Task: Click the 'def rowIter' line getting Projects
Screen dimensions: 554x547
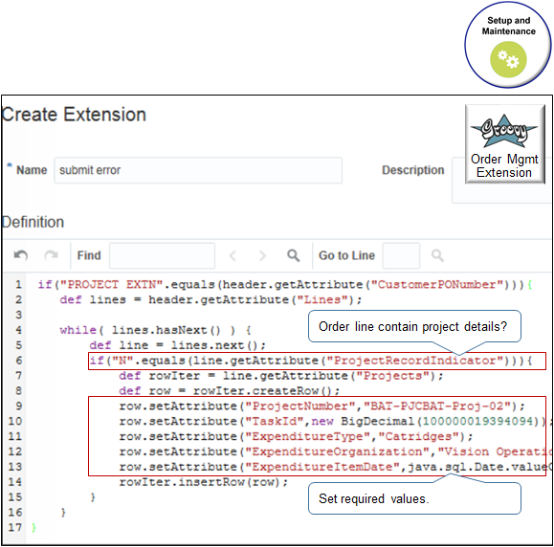Action: (x=281, y=376)
